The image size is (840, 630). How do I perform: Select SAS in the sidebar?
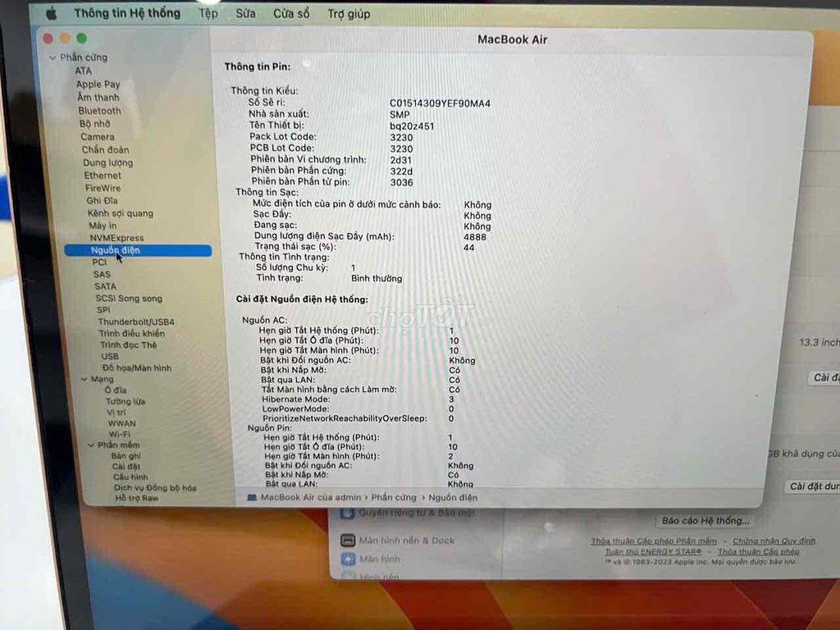[x=102, y=274]
